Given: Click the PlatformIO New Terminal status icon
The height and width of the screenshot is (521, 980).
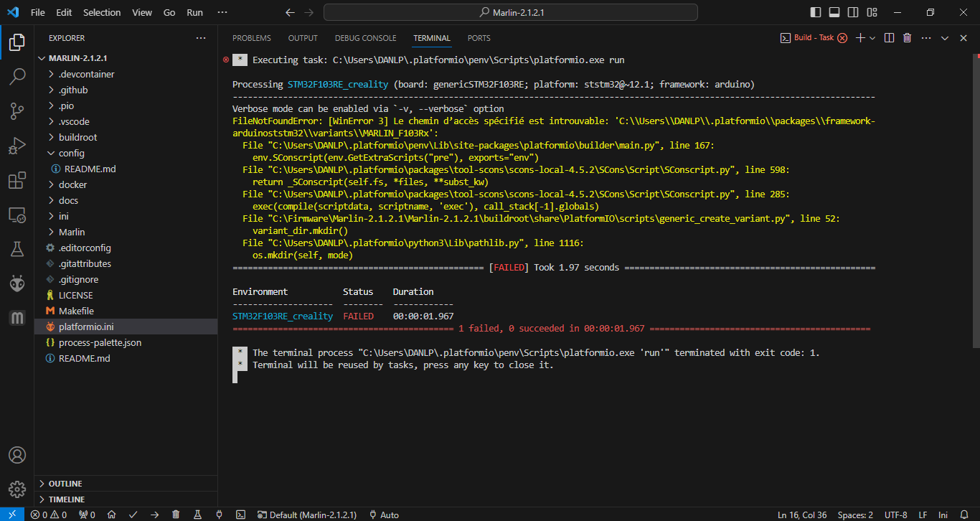Looking at the screenshot, I should [242, 515].
